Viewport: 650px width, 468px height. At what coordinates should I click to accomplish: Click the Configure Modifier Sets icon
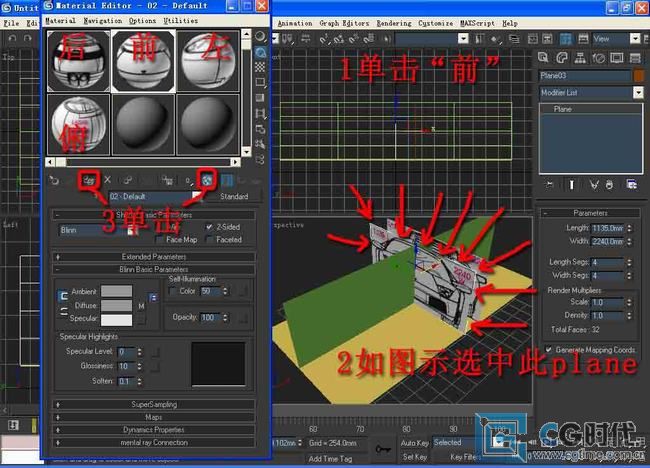[x=631, y=184]
